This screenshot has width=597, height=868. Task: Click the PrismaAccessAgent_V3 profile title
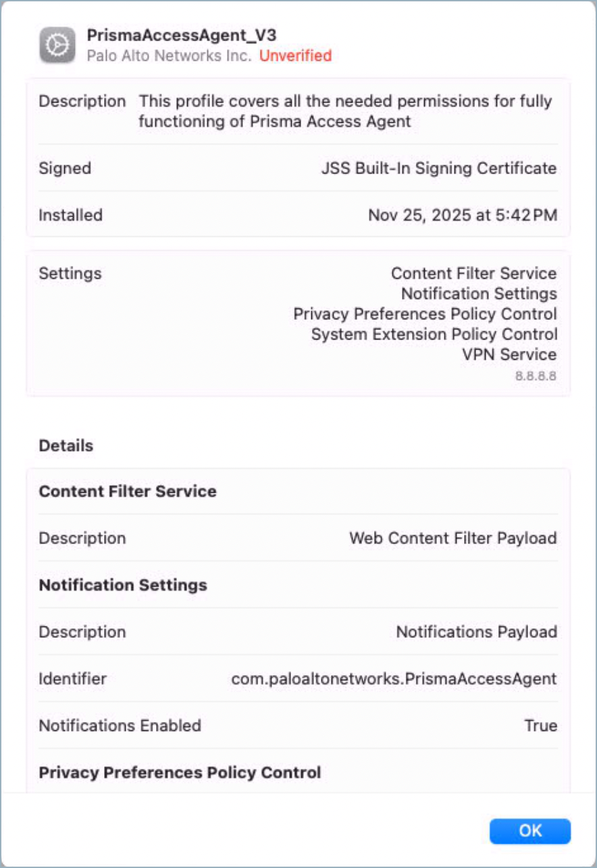coord(182,36)
